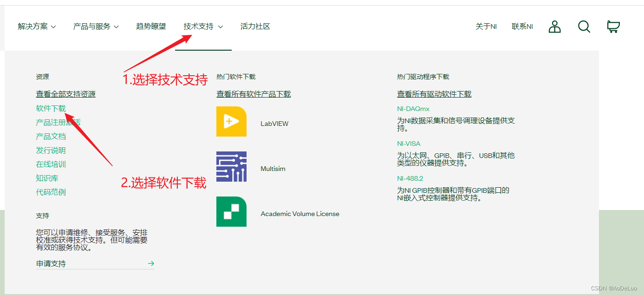Expand the 解决方案 menu chevron
644x295 pixels.
point(53,27)
